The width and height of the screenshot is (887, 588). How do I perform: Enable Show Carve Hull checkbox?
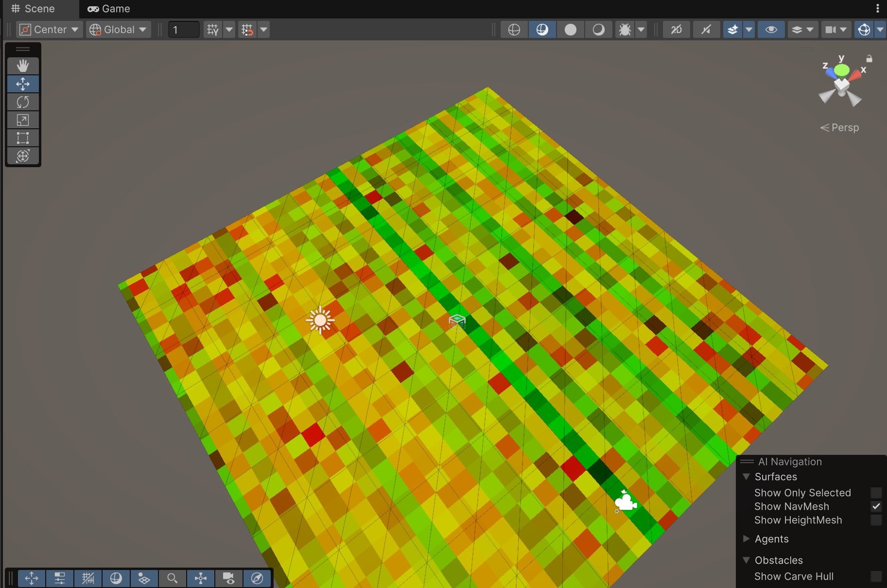(x=876, y=576)
